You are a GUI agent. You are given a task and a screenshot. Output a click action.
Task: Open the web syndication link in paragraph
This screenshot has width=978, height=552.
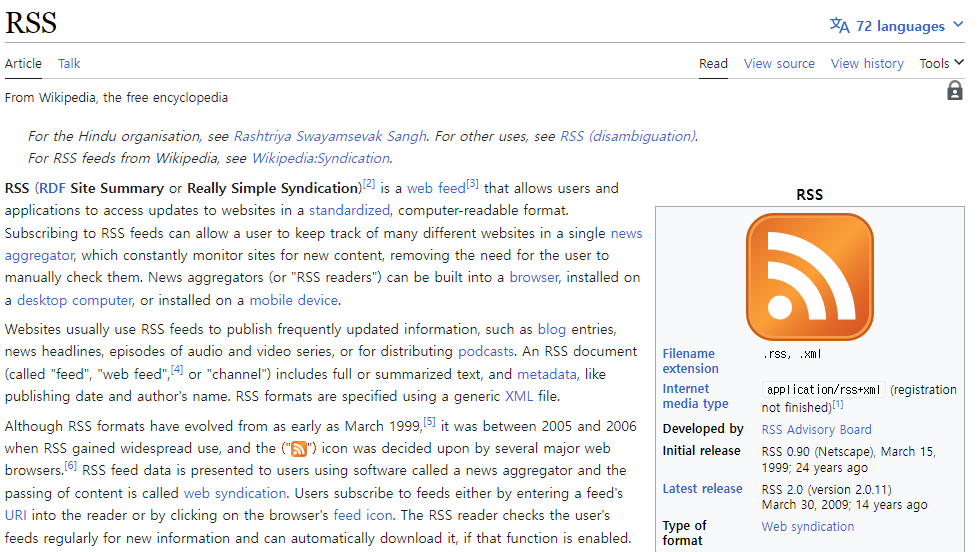235,493
